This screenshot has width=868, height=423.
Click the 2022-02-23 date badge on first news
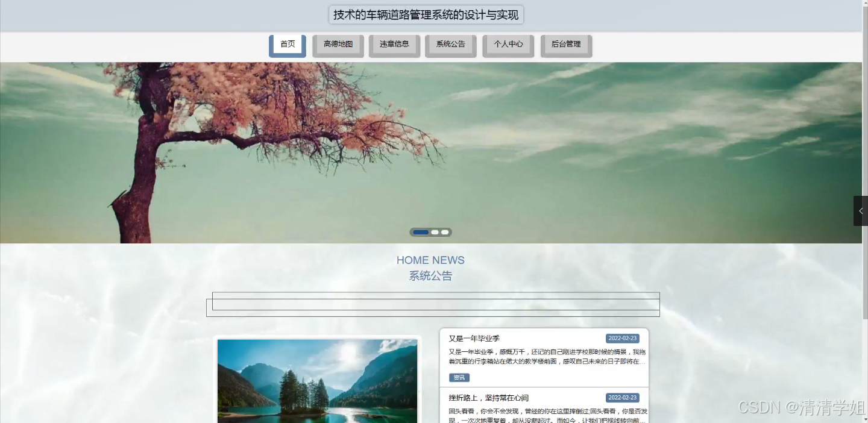point(622,338)
